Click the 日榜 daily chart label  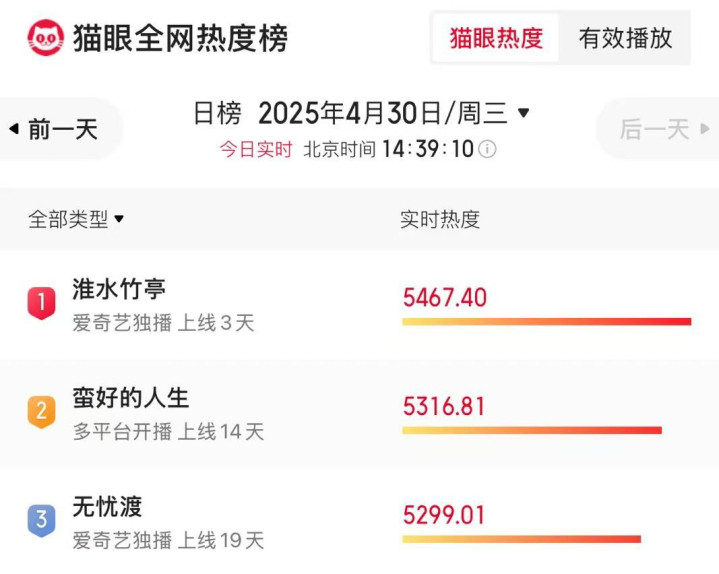[x=217, y=113]
